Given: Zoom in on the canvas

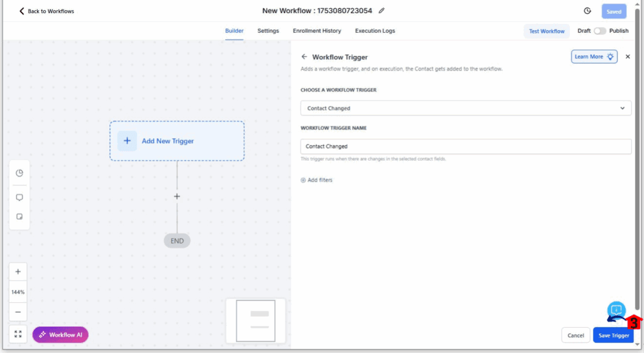Looking at the screenshot, I should pyautogui.click(x=18, y=272).
